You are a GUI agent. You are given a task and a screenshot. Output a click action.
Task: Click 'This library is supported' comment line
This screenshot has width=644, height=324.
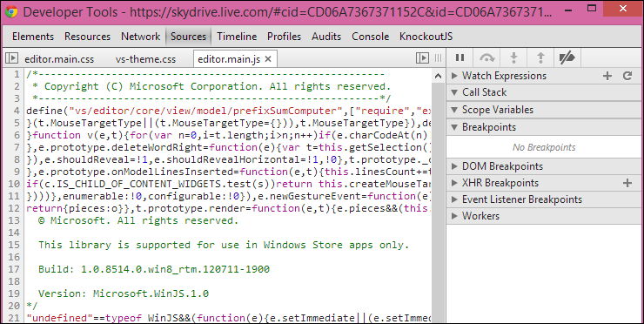point(224,245)
